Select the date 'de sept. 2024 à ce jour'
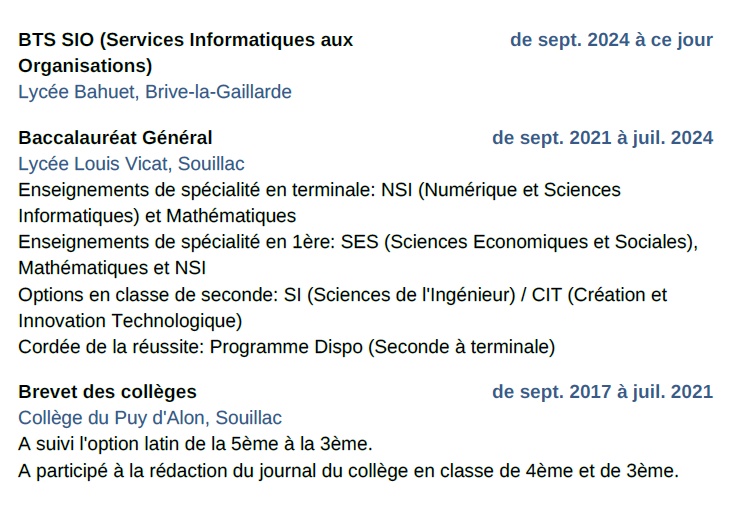 [x=611, y=40]
